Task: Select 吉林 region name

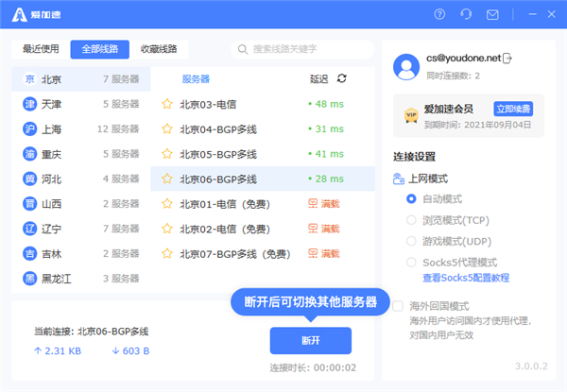Action: 51,254
